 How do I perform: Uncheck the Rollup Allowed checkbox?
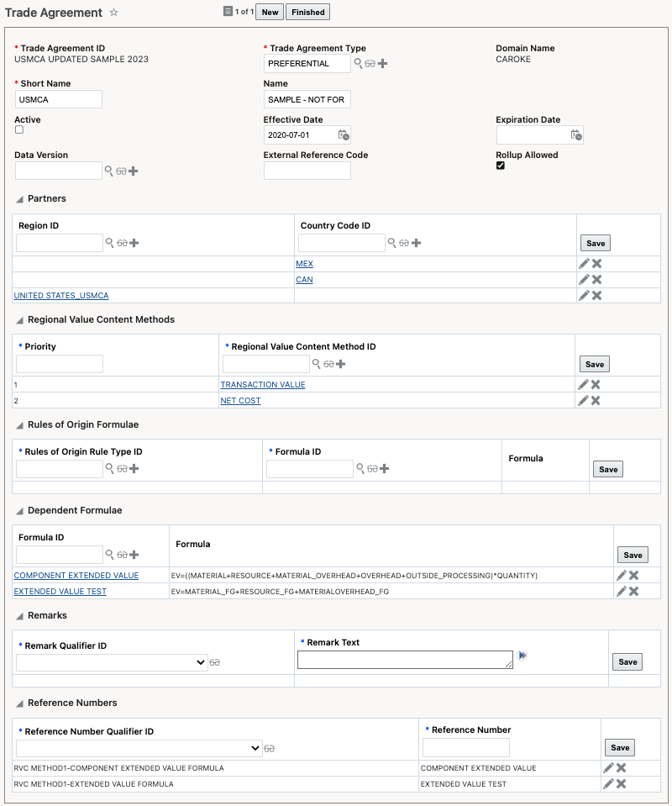(501, 166)
